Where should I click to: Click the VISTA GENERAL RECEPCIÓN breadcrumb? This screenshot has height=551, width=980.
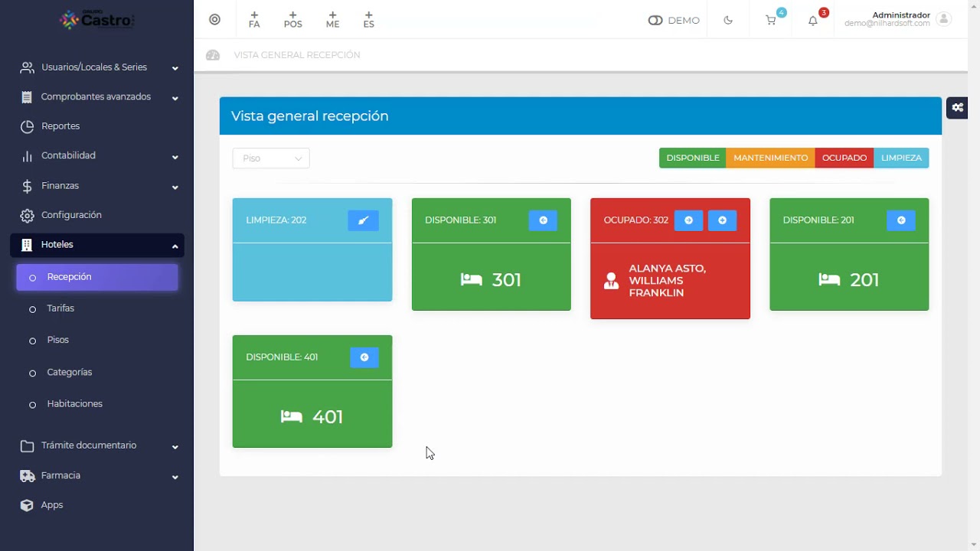point(297,55)
